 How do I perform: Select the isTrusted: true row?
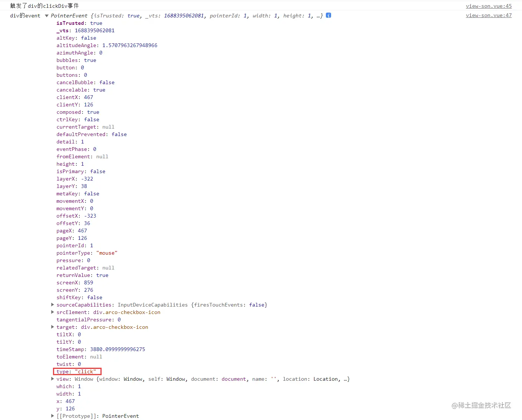tap(79, 23)
